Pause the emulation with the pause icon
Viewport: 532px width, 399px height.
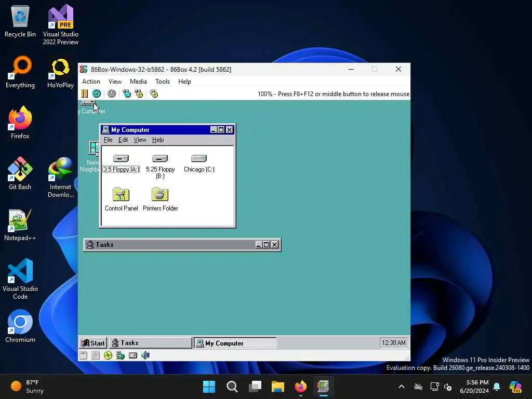click(85, 94)
